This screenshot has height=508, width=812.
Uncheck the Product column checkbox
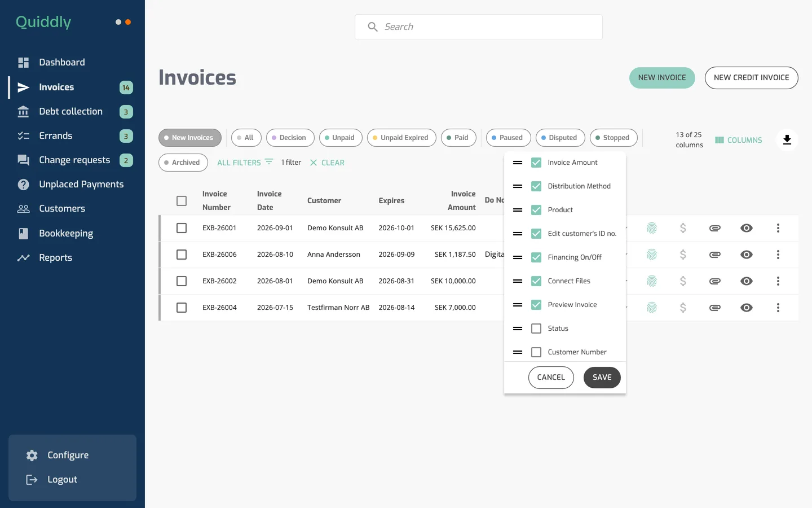coord(536,210)
